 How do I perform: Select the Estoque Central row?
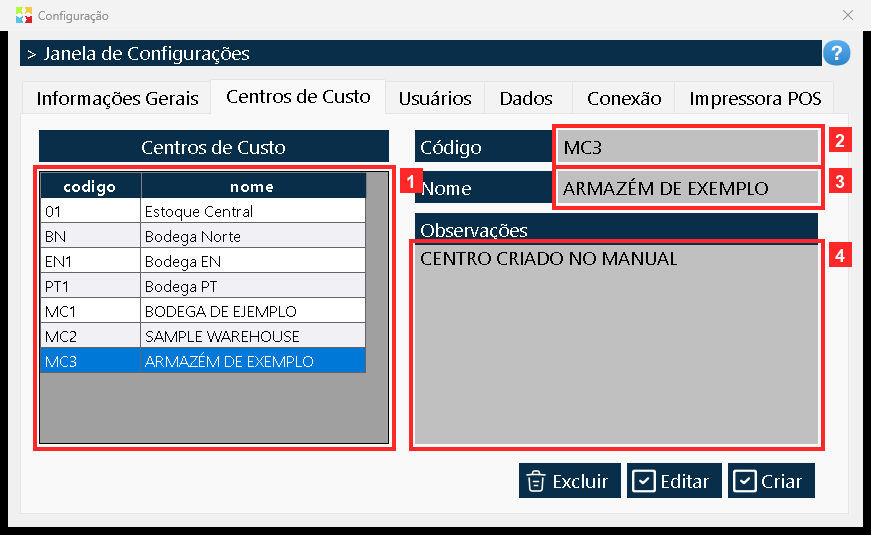coord(203,211)
